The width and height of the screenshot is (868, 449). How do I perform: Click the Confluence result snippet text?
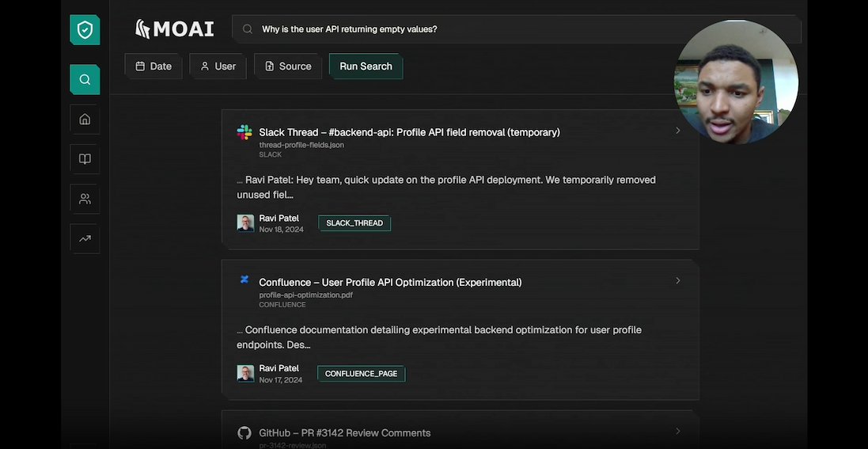(x=439, y=337)
